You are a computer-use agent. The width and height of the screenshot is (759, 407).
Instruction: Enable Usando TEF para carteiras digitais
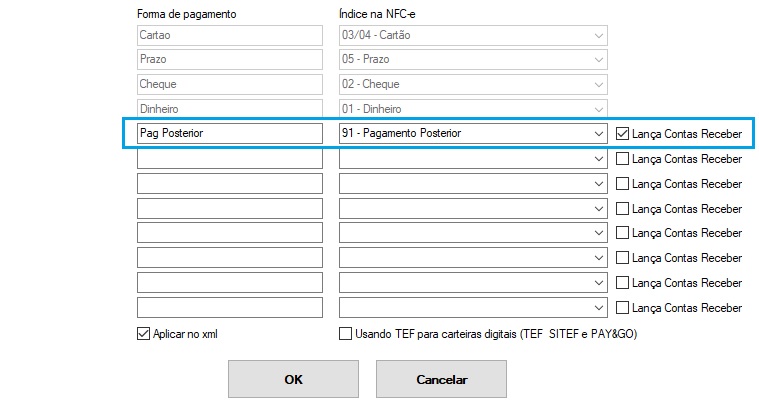pos(346,334)
